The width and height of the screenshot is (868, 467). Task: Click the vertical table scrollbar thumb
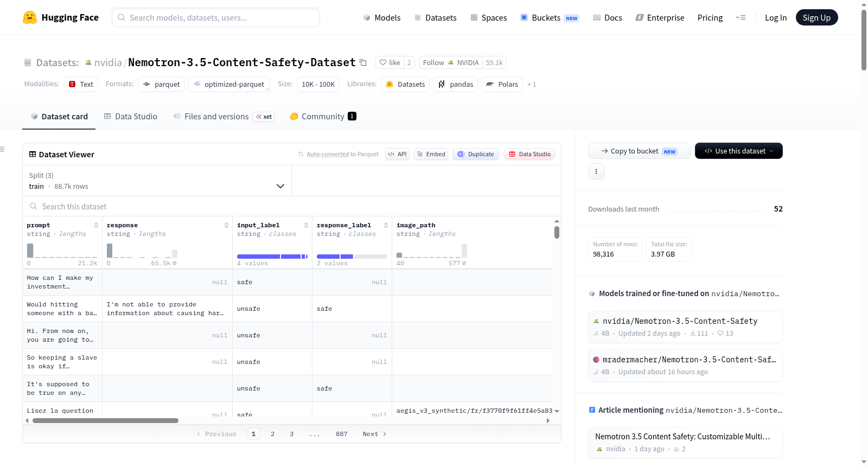pos(557,233)
